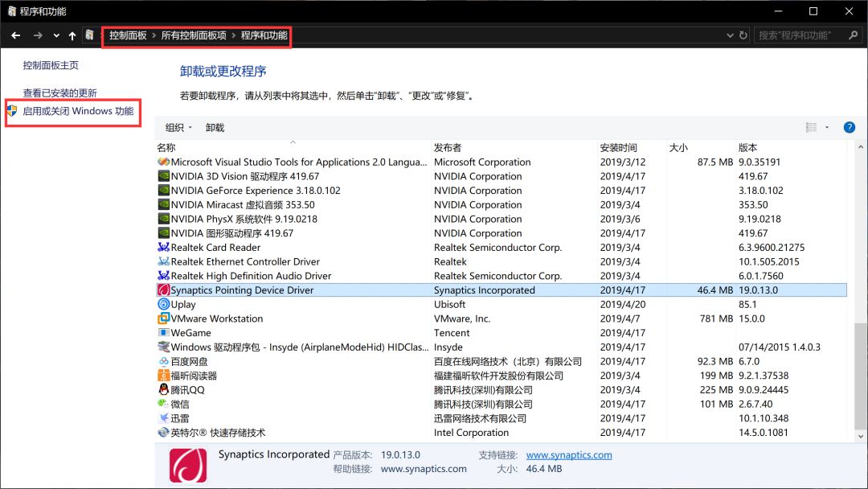The width and height of the screenshot is (868, 489).
Task: Click the 百度网盘 program icon
Action: [164, 361]
